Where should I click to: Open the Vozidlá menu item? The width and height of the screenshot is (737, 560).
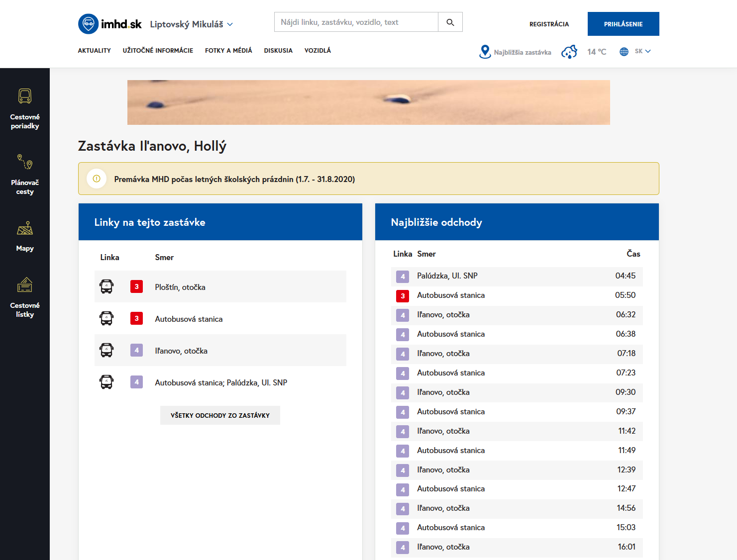coord(317,51)
